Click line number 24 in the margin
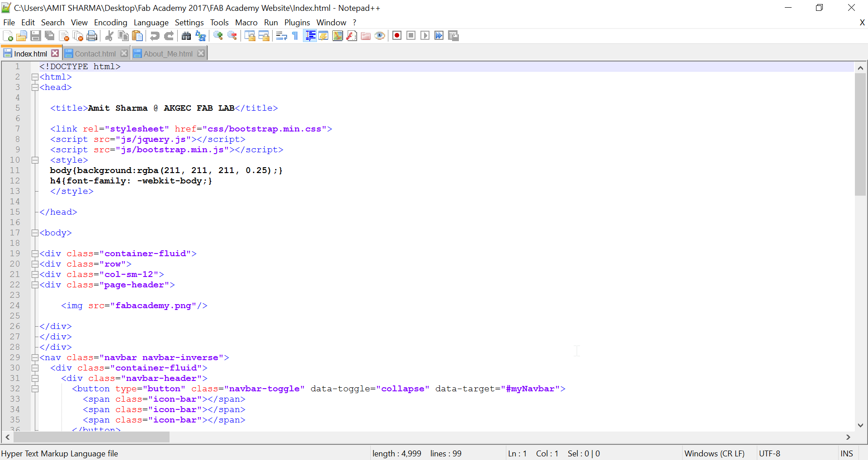This screenshot has width=868, height=460. tap(15, 306)
